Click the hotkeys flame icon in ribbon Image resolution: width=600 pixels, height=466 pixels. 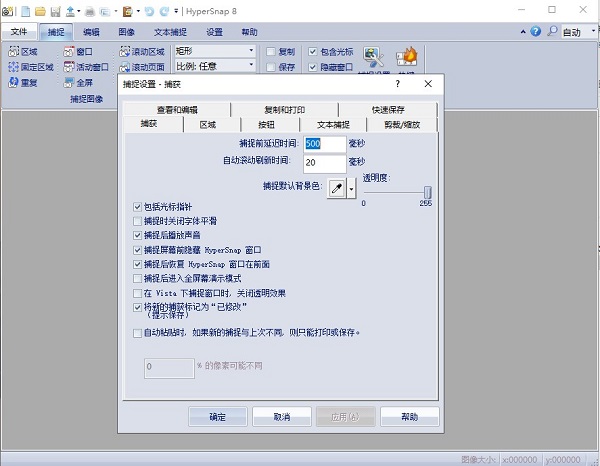click(x=407, y=57)
